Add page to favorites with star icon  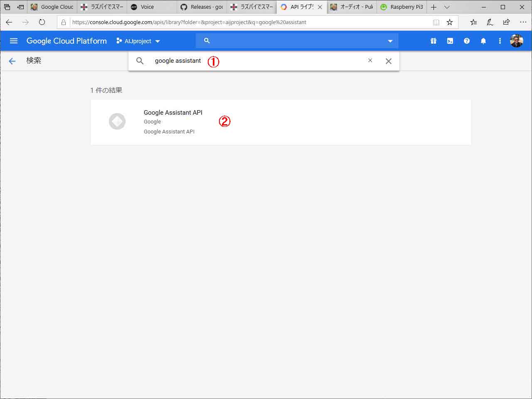pyautogui.click(x=450, y=22)
